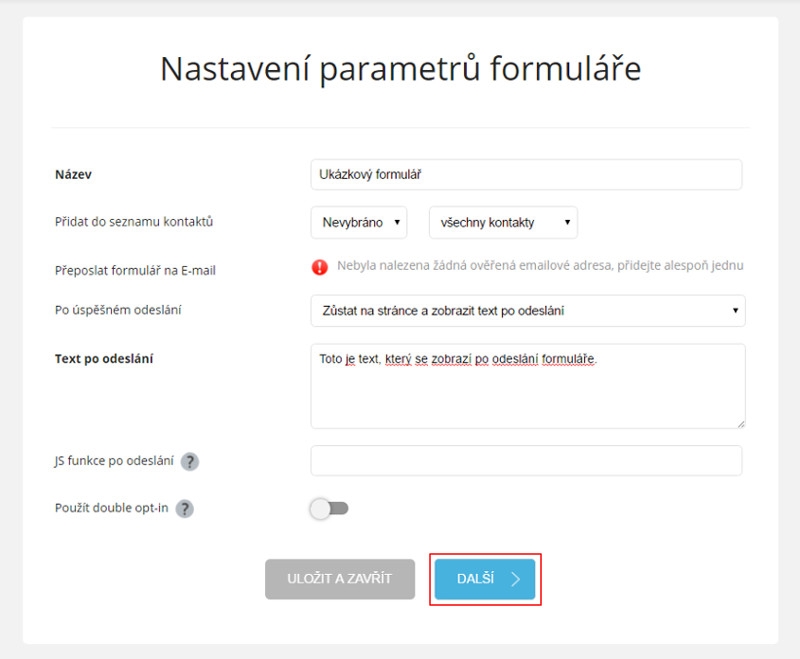Image resolution: width=800 pixels, height=659 pixels.
Task: Open the Nevybráno contact list dropdown
Action: coord(359,222)
